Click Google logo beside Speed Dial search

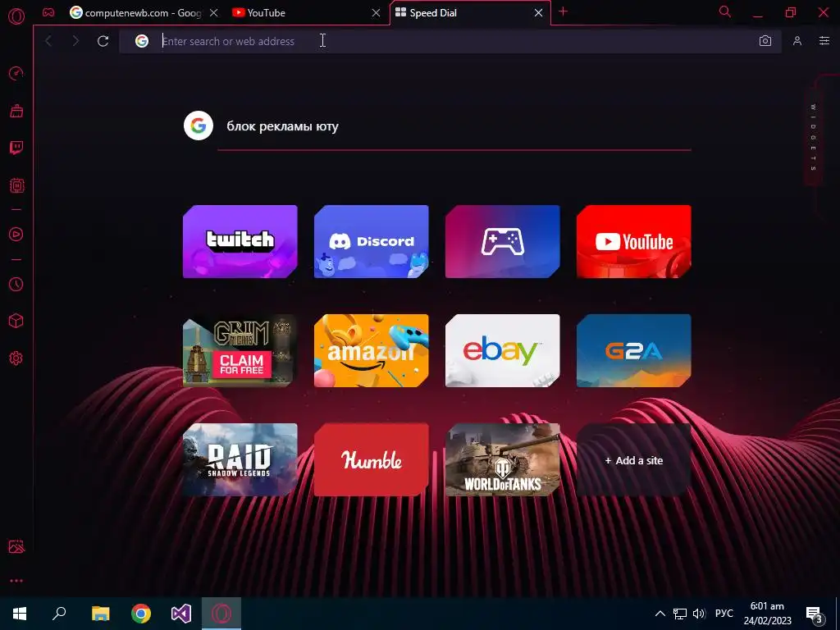pos(199,126)
